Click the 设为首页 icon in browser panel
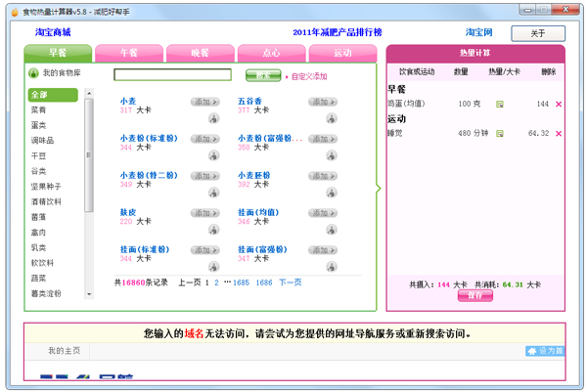Viewport: 587px width, 392px height. (x=545, y=350)
